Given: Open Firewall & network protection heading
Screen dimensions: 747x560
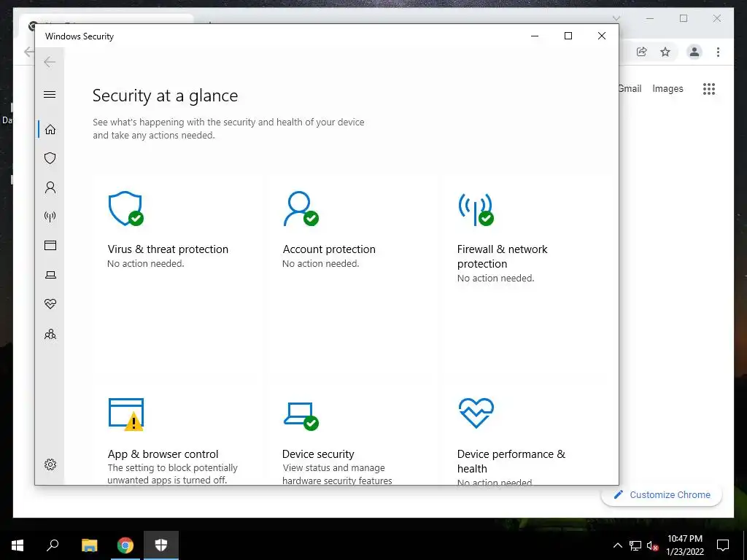Looking at the screenshot, I should 502,256.
